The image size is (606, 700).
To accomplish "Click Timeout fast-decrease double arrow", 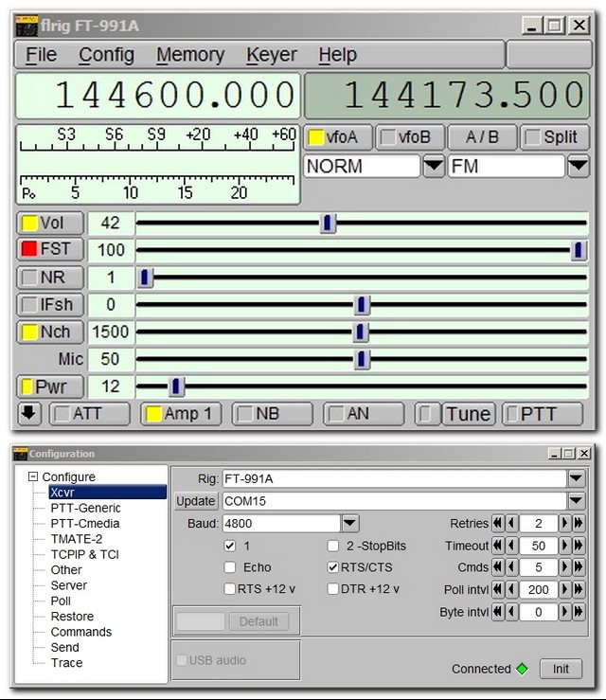I will 498,546.
